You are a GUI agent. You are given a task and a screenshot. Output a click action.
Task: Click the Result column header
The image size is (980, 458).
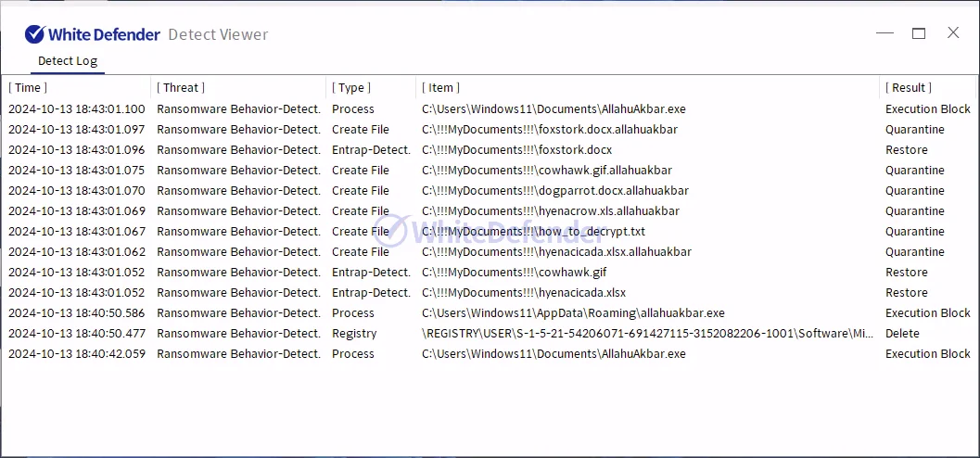pyautogui.click(x=909, y=88)
